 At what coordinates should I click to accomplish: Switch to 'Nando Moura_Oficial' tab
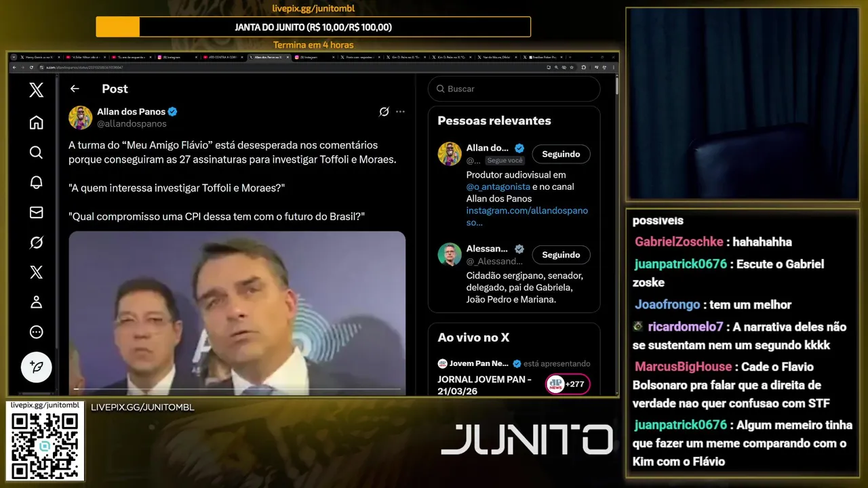(x=498, y=57)
